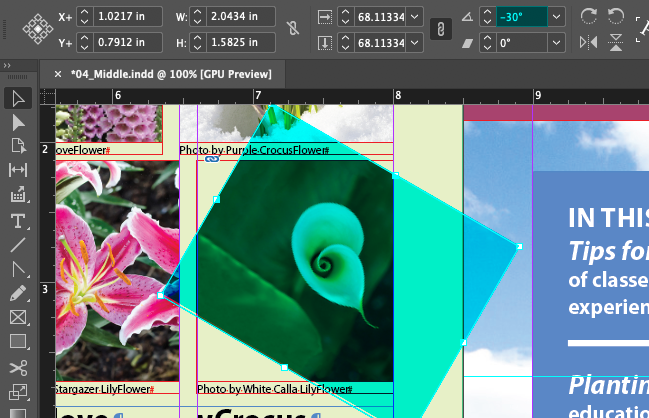Select the Pen tool

point(18,269)
